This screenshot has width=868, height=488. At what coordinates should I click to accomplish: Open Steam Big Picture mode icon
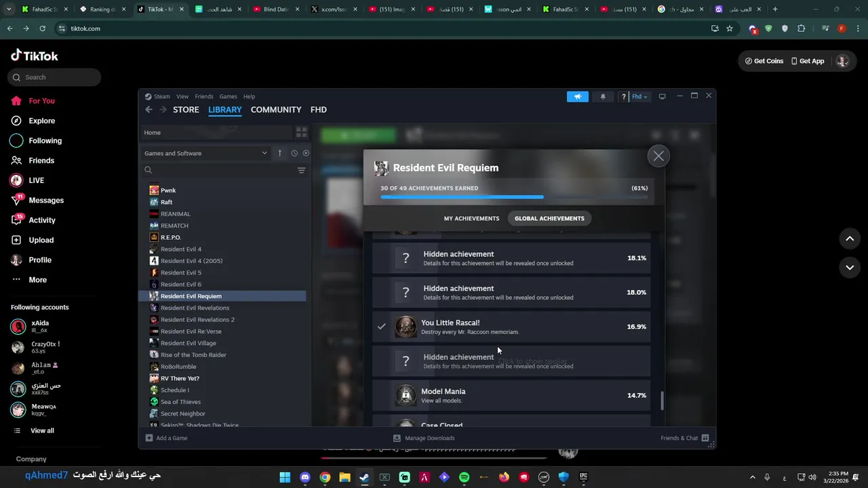(x=663, y=96)
